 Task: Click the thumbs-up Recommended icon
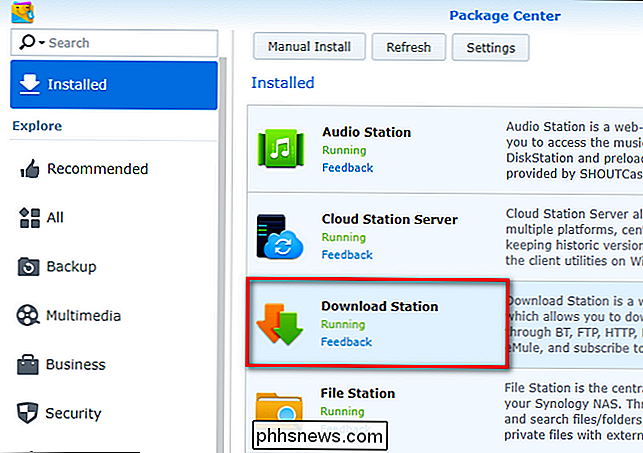click(x=30, y=168)
